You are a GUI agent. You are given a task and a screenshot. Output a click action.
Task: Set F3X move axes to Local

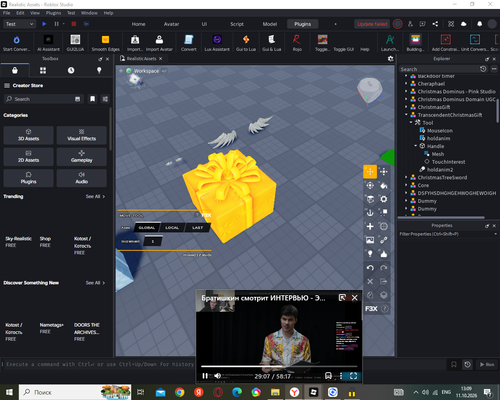click(x=172, y=228)
